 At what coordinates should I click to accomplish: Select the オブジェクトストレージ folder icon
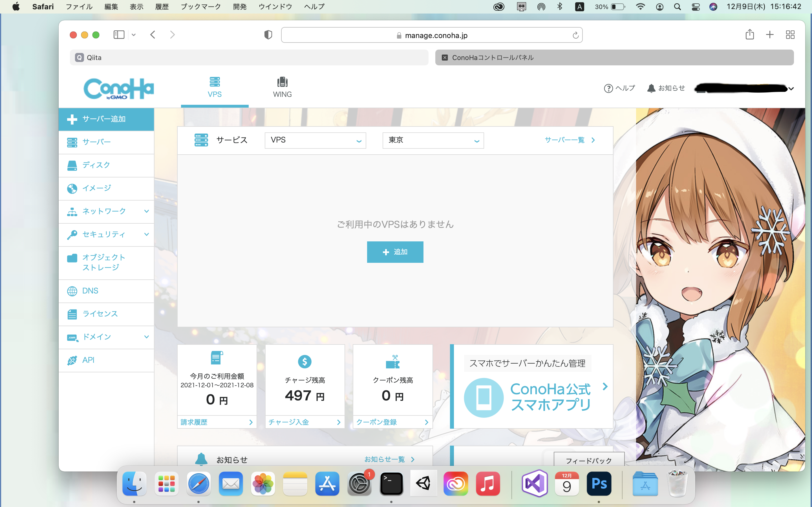[72, 258]
